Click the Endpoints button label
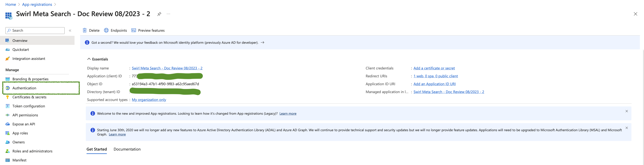Image resolution: width=644 pixels, height=165 pixels. 119,30
